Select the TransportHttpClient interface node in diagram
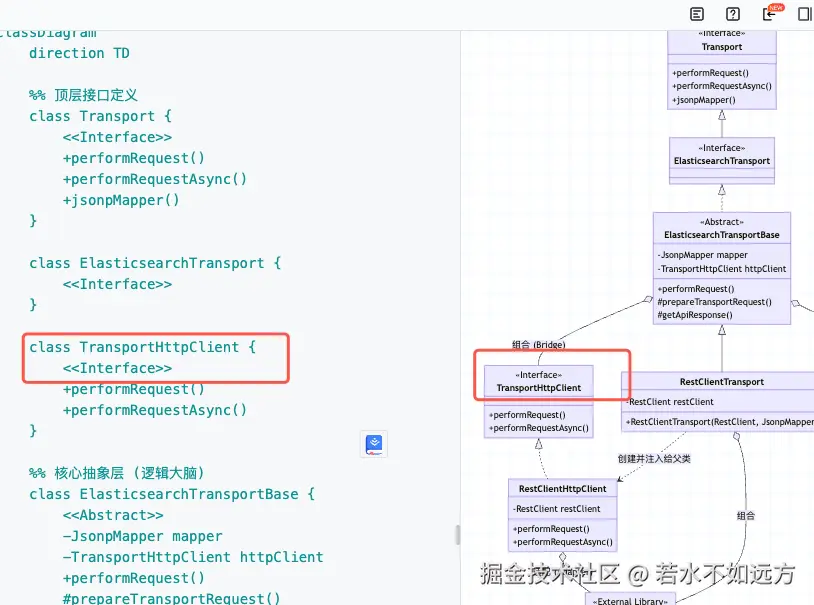Screen dimensions: 814x605 tap(538, 387)
